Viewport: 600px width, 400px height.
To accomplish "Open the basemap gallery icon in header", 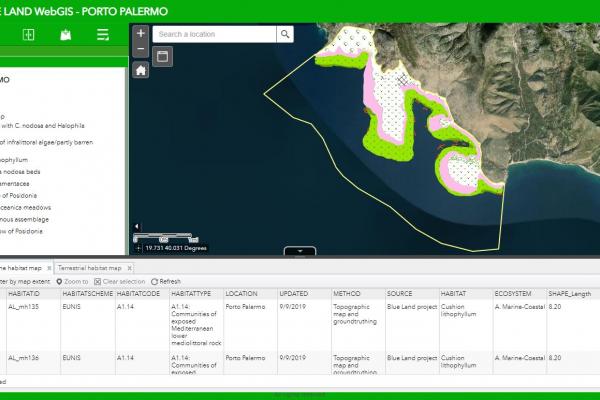I will click(x=65, y=35).
